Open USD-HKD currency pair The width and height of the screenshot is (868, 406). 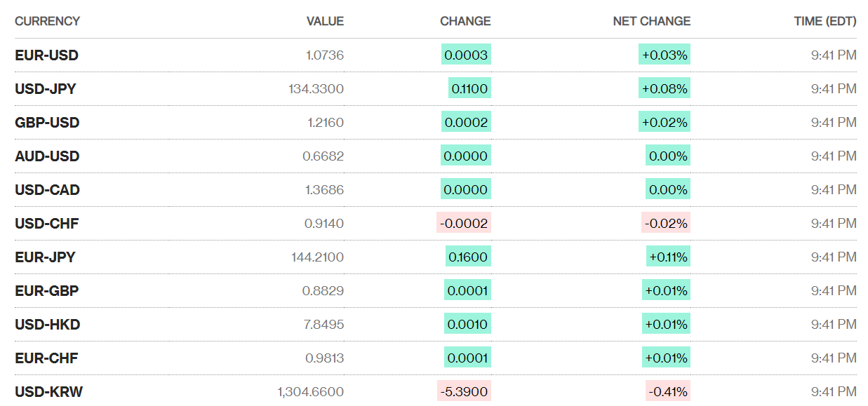[47, 325]
